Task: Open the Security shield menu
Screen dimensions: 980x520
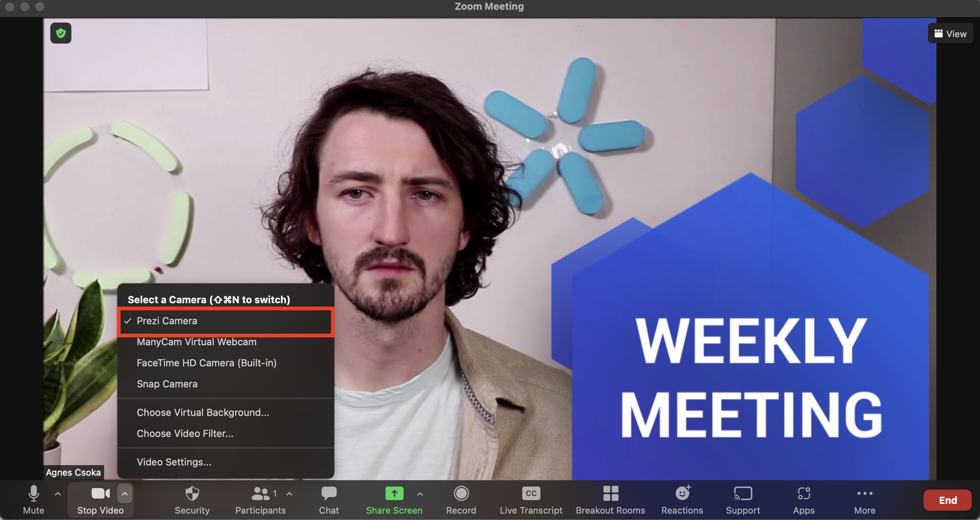Action: 192,499
